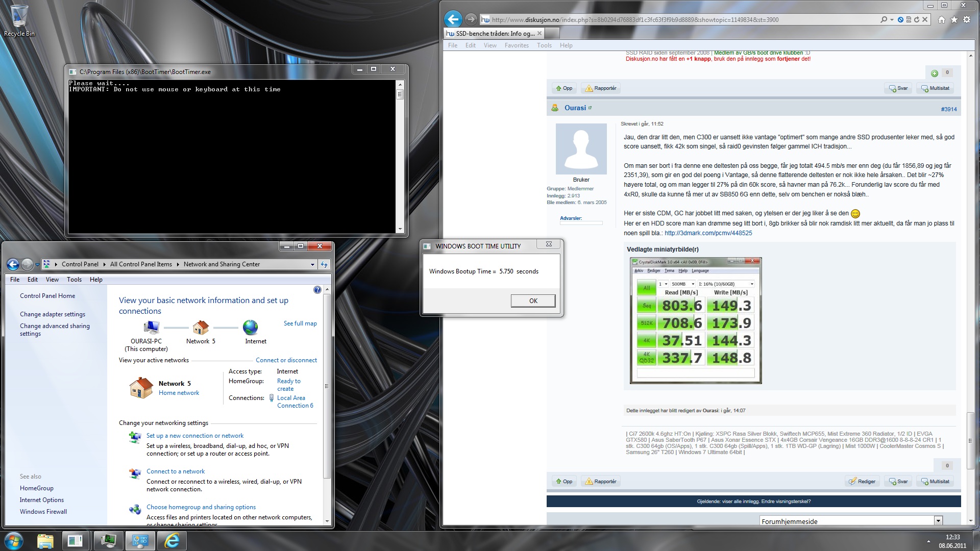Viewport: 980px width, 551px height.
Task: Show hidden tray icons arrow
Action: pyautogui.click(x=928, y=541)
